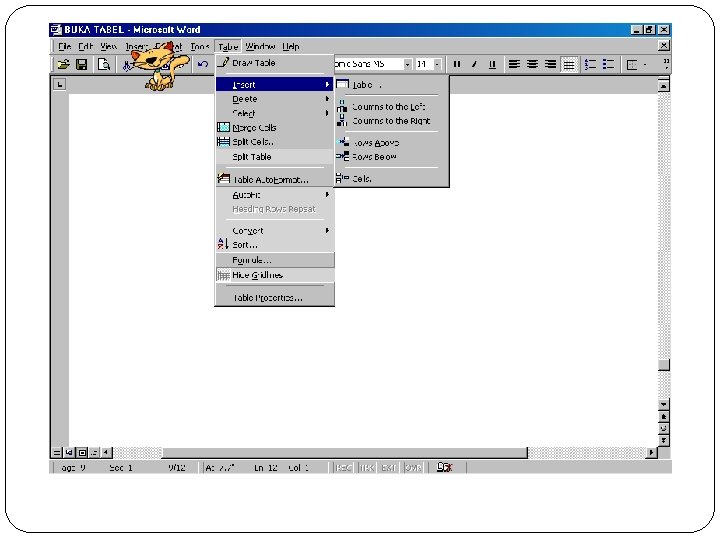This screenshot has height=540, width=720.
Task: Click the Undo arrow icon
Action: click(202, 64)
